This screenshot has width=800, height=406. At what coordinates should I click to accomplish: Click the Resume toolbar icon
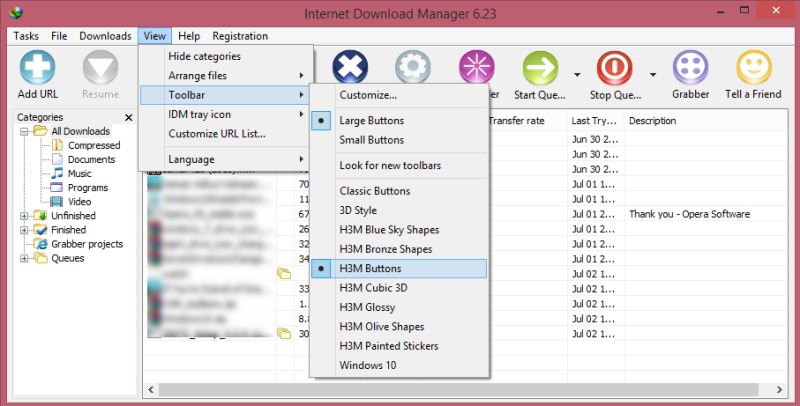(100, 67)
